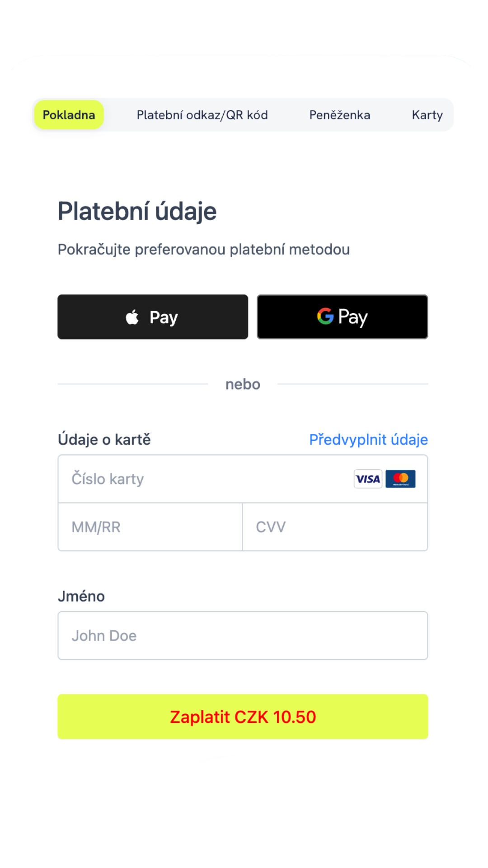This screenshot has width=488, height=868.
Task: Click the Visa card logo
Action: point(368,479)
